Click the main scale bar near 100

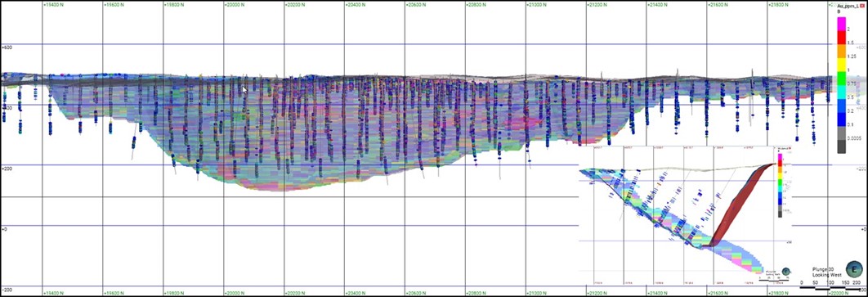[x=830, y=287]
